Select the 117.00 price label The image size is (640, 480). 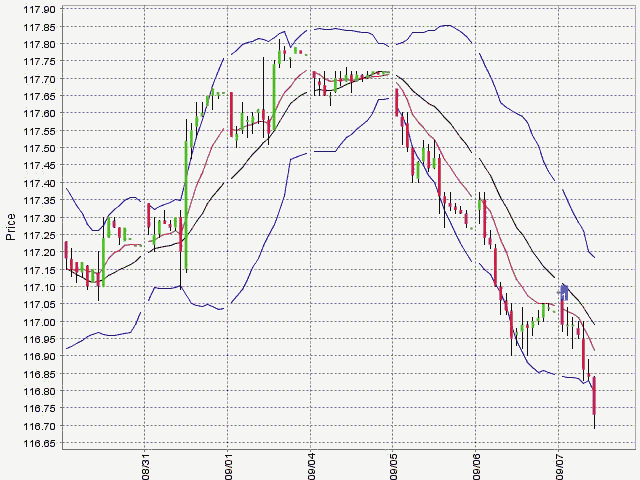pyautogui.click(x=40, y=322)
